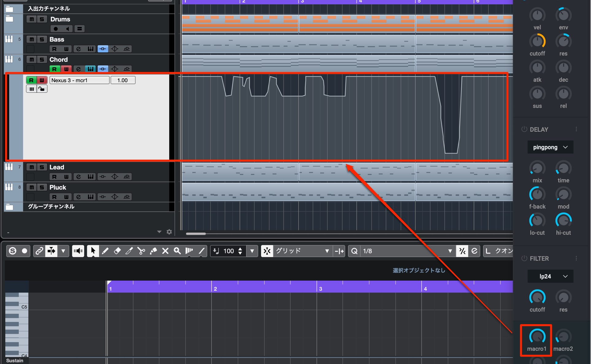Click the diamond icon on Lead track
Image resolution: width=591 pixels, height=364 pixels.
tap(115, 176)
